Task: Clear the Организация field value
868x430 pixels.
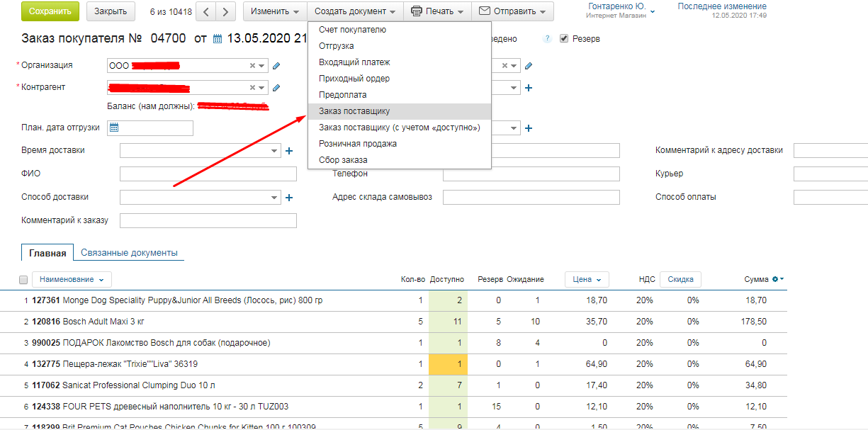Action: pyautogui.click(x=252, y=66)
